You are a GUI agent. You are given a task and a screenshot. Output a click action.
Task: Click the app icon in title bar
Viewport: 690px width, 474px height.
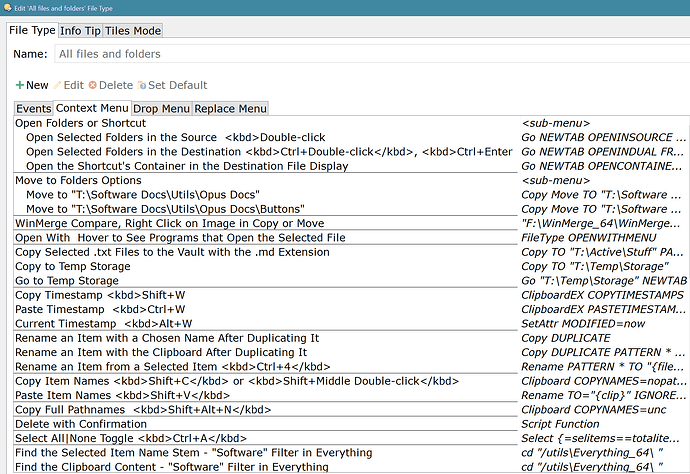(7, 7)
